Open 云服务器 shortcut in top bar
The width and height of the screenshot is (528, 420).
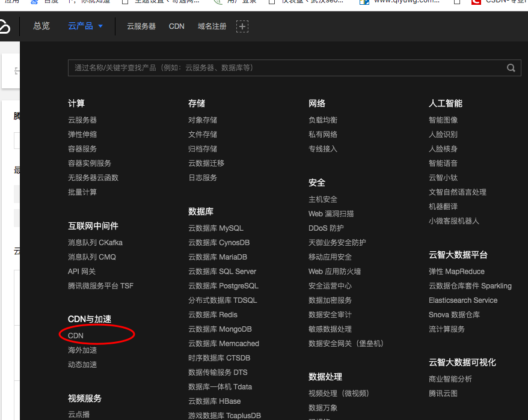[x=141, y=26]
